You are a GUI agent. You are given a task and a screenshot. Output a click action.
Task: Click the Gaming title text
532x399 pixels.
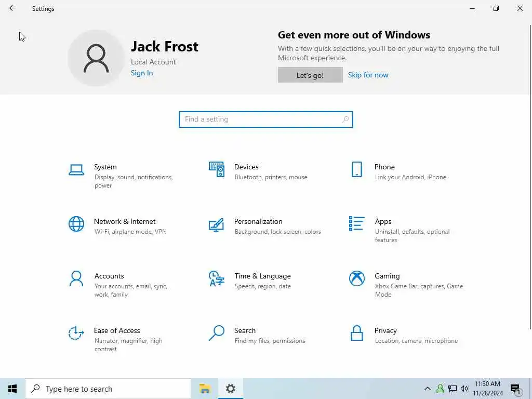tap(387, 276)
